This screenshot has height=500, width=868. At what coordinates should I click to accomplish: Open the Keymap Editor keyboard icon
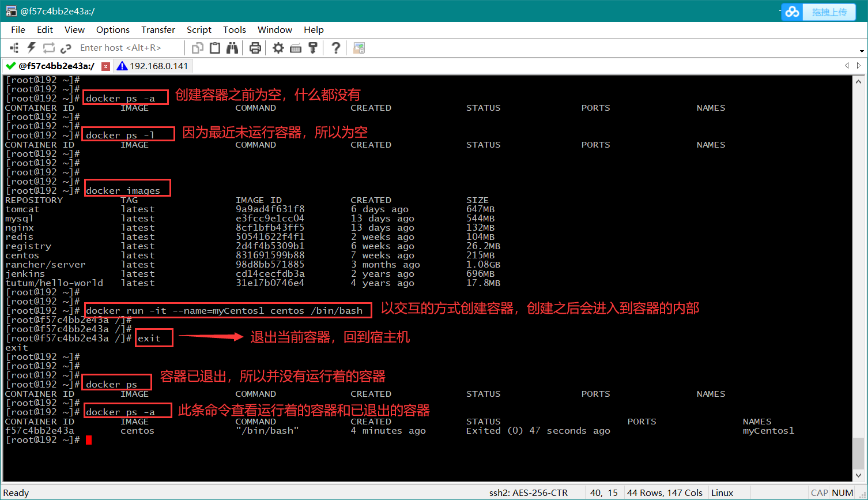point(296,48)
